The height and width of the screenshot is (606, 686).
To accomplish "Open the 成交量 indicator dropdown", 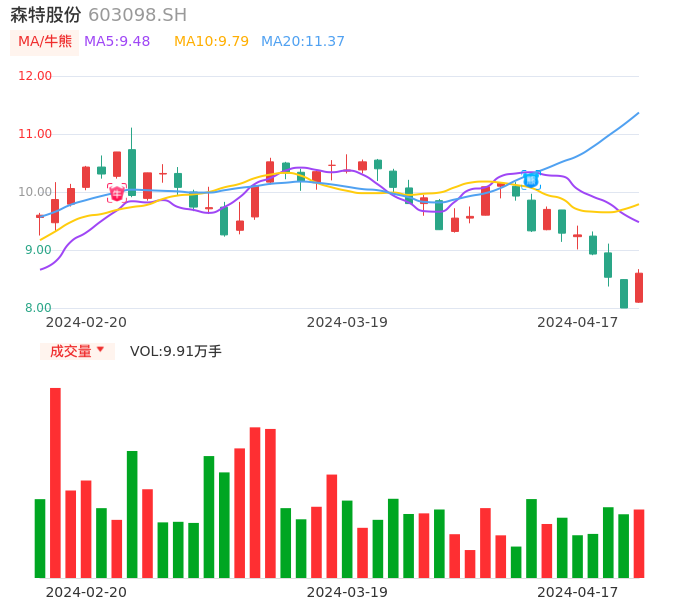I will (77, 351).
